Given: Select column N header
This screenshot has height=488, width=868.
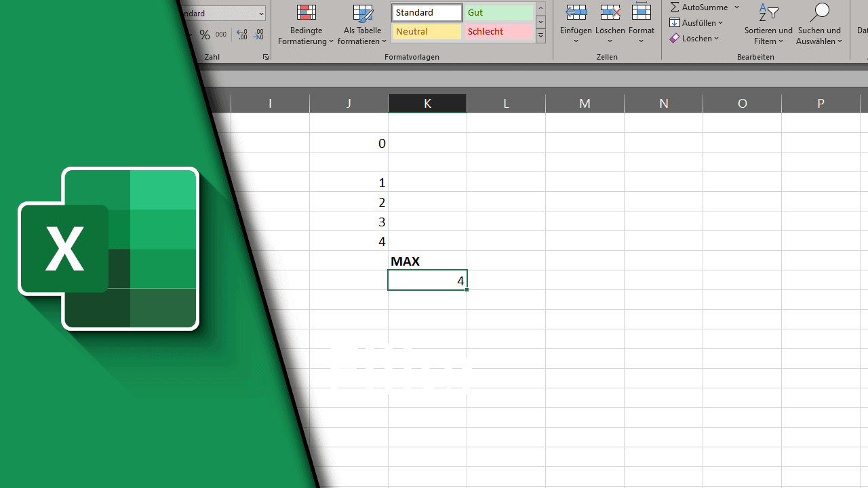Looking at the screenshot, I should tap(663, 103).
